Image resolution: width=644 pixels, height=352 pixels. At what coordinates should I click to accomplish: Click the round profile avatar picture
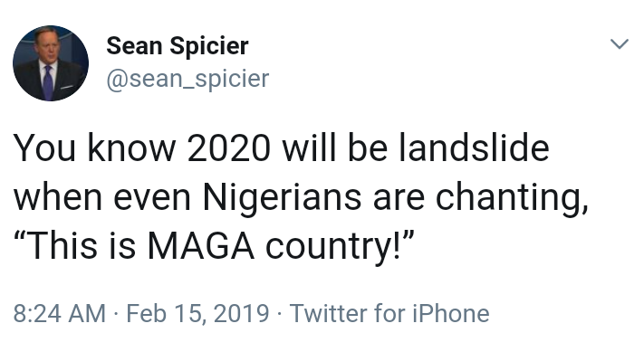click(x=51, y=63)
